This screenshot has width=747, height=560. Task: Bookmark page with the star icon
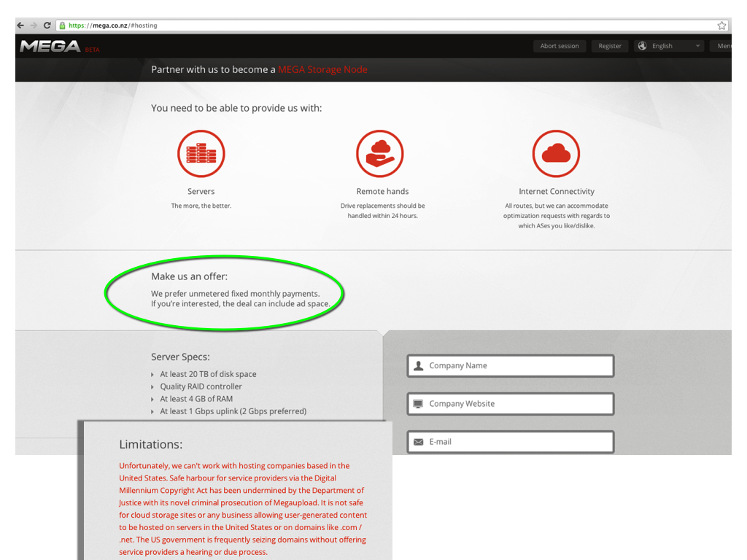coord(721,26)
